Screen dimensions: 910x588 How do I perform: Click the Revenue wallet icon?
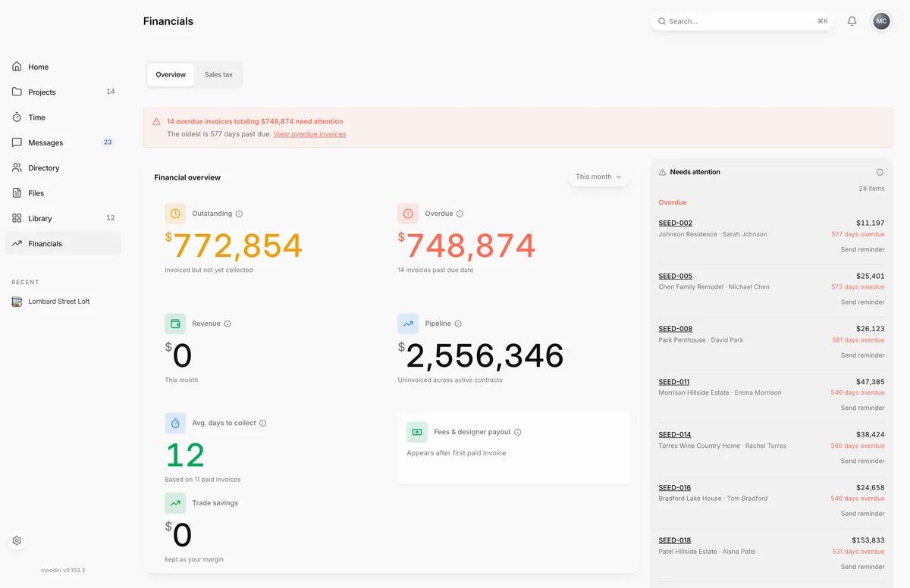(175, 324)
